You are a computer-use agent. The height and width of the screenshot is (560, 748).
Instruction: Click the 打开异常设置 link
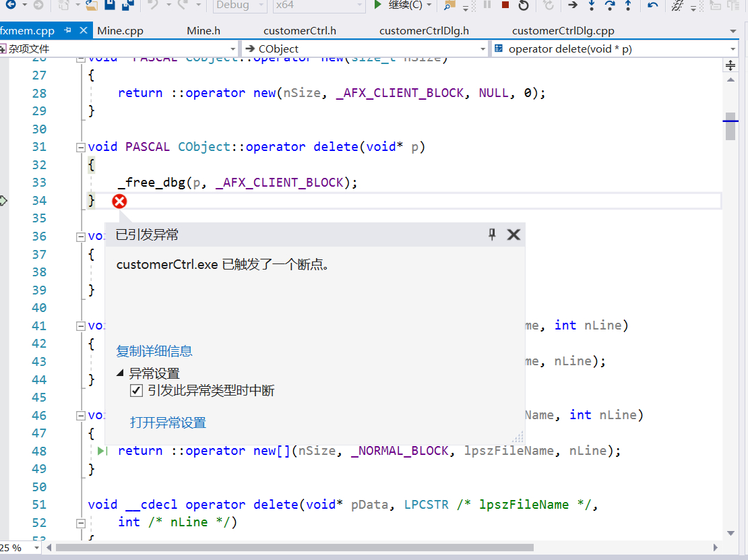coord(168,423)
